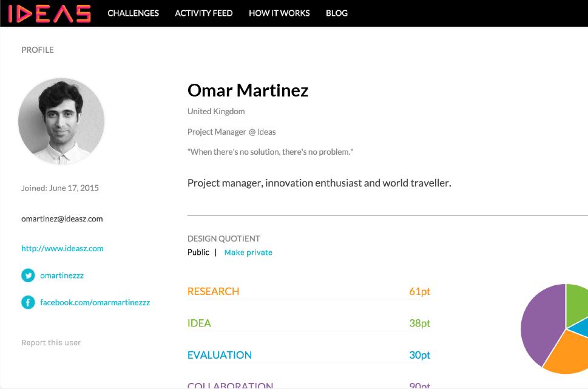Open the HOW IT WORKS page
The image size is (588, 389).
point(279,13)
